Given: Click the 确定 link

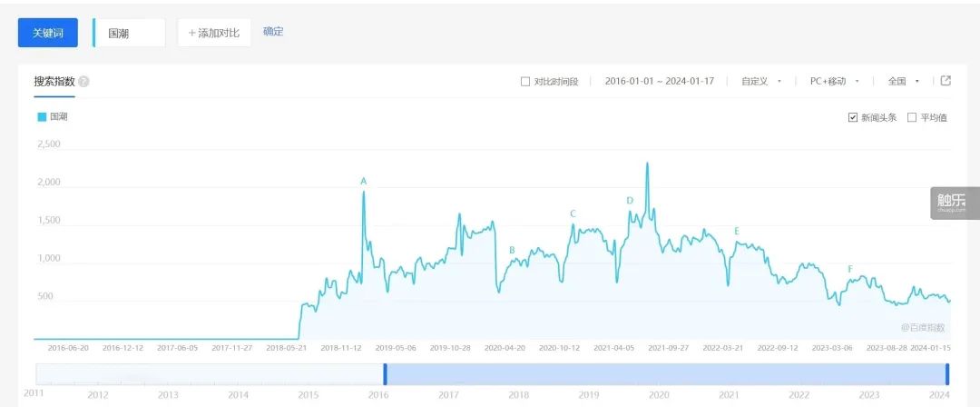Looking at the screenshot, I should pyautogui.click(x=273, y=32).
